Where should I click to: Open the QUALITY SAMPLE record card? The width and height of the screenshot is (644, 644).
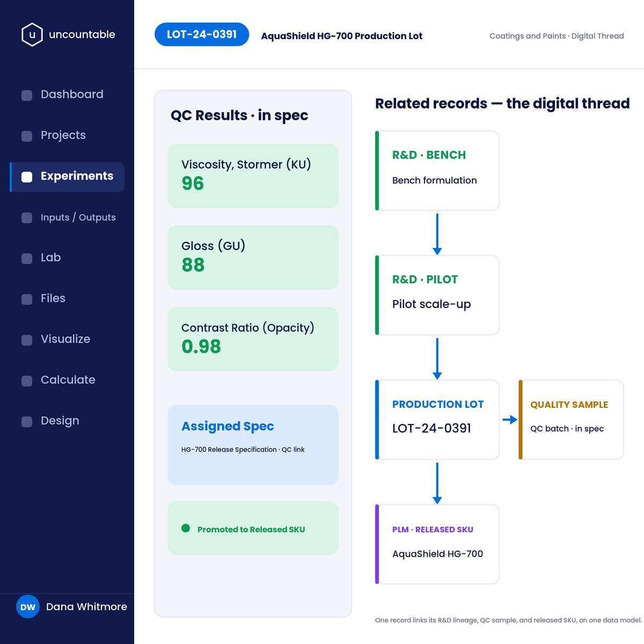point(571,420)
